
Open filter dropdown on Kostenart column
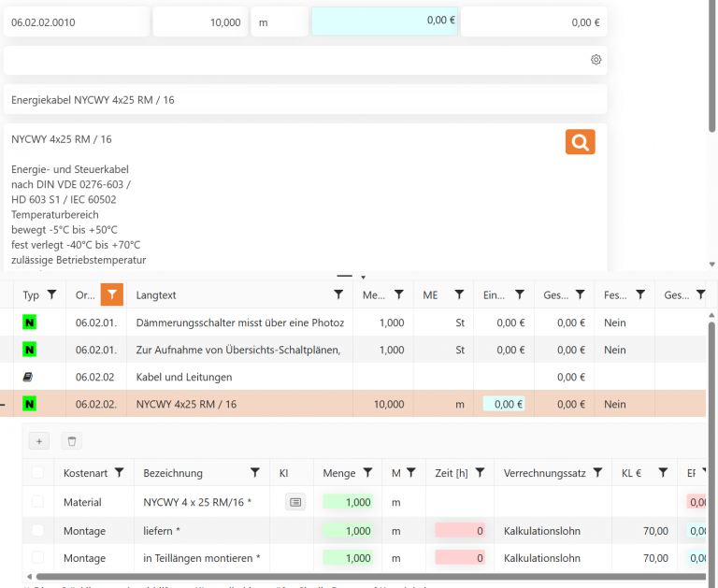pyautogui.click(x=120, y=473)
